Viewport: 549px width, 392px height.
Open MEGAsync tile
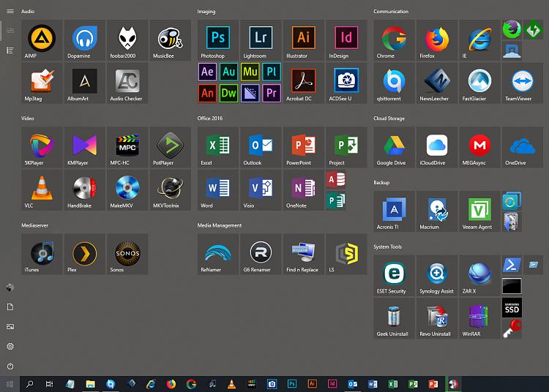pos(479,147)
